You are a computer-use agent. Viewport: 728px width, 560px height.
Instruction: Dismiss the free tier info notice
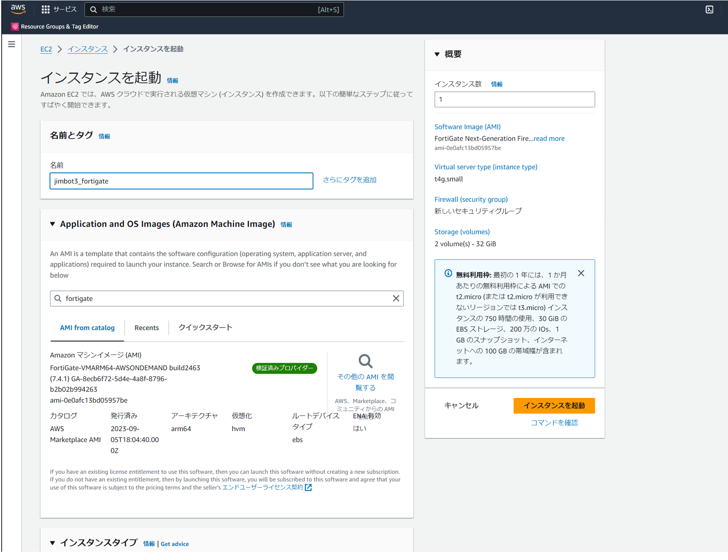pos(581,273)
